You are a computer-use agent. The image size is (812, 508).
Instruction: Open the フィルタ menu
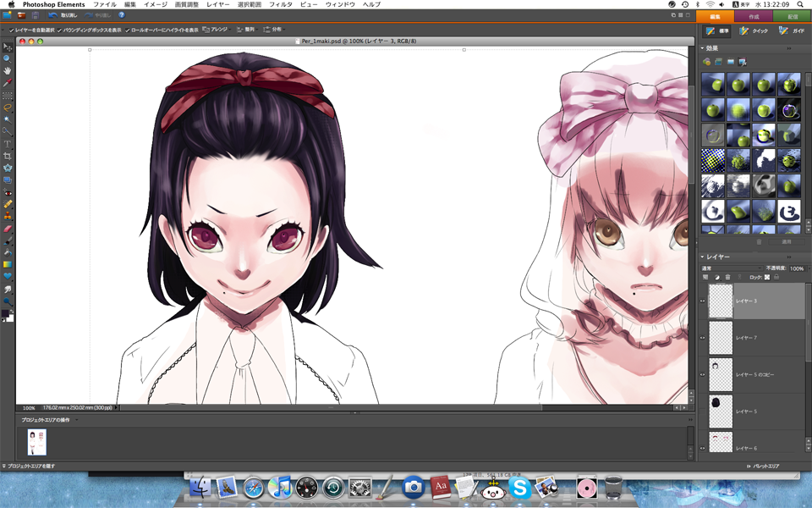(281, 4)
